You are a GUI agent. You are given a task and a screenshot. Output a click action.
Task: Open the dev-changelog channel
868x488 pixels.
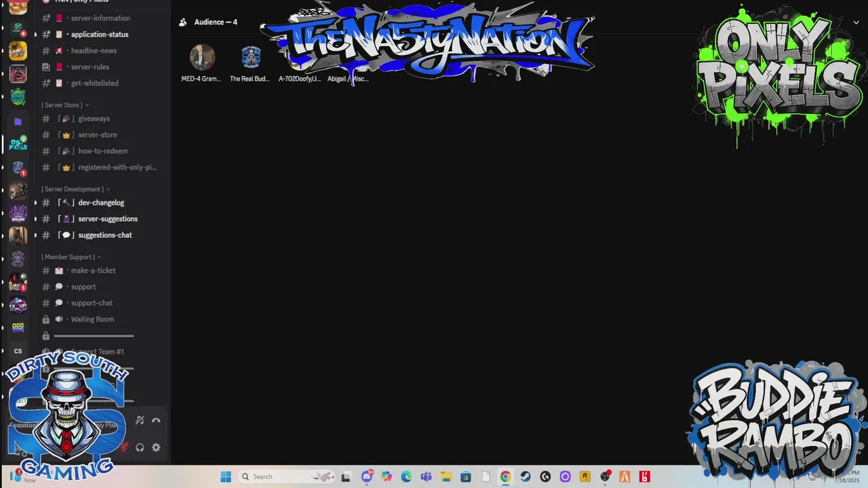[x=102, y=203]
